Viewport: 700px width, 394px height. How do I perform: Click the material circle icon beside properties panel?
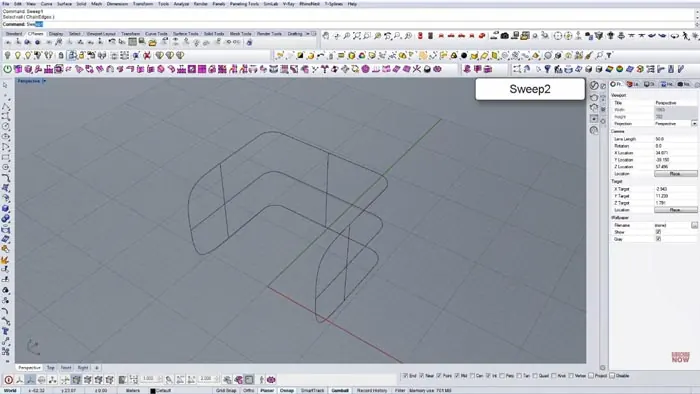(x=594, y=85)
